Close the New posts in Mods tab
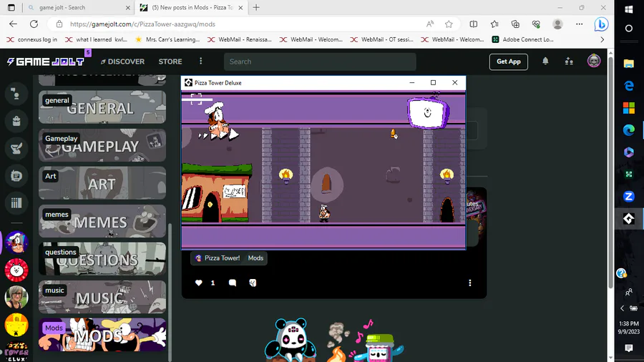 [x=240, y=7]
